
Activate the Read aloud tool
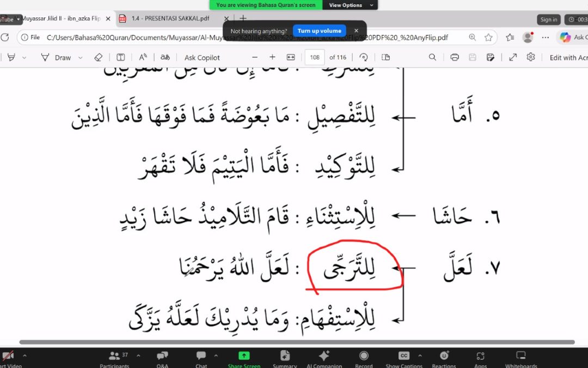pyautogui.click(x=143, y=57)
